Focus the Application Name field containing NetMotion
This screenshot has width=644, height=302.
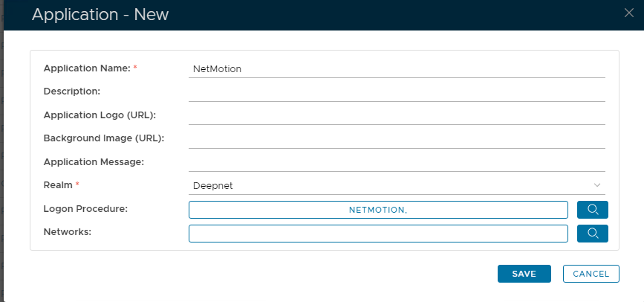pos(397,68)
